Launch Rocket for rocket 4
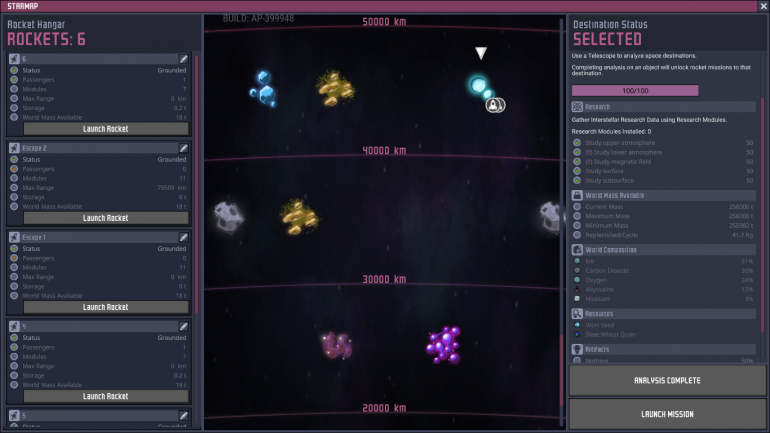Viewport: 770px width, 433px height. point(106,396)
